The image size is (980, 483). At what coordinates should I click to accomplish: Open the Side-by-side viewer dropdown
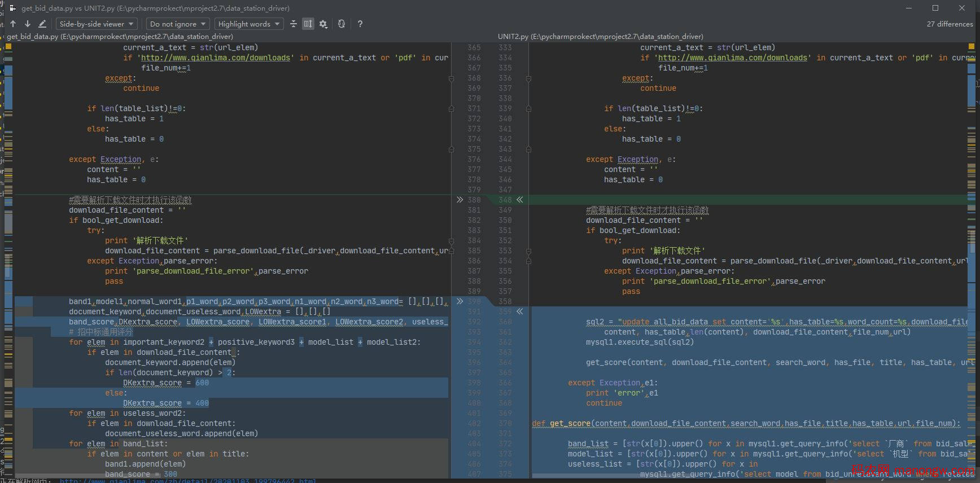pos(97,24)
